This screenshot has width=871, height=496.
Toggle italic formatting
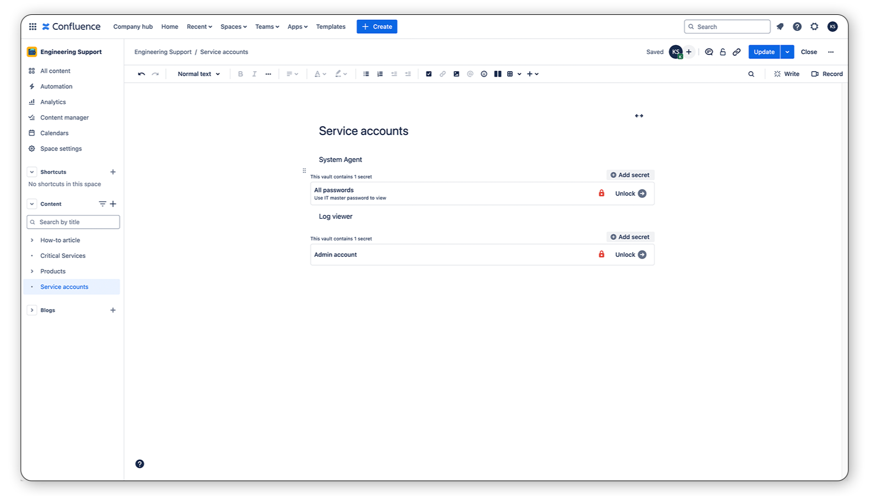(x=254, y=74)
